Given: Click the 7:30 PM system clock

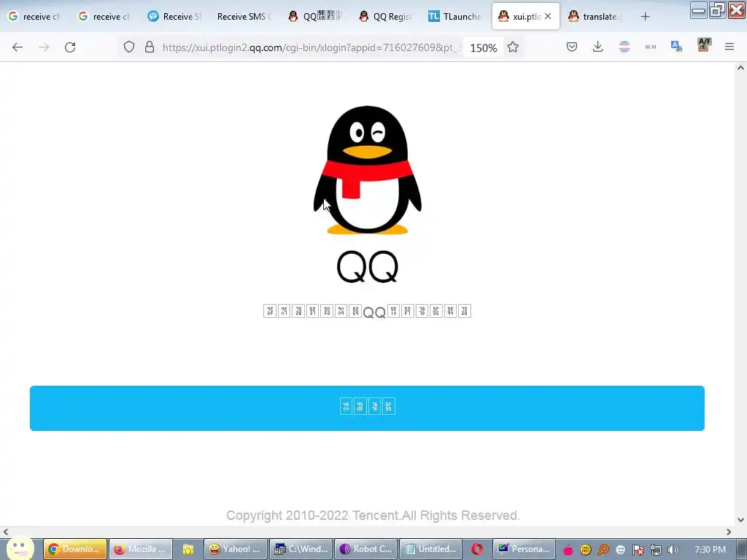Looking at the screenshot, I should 710,550.
